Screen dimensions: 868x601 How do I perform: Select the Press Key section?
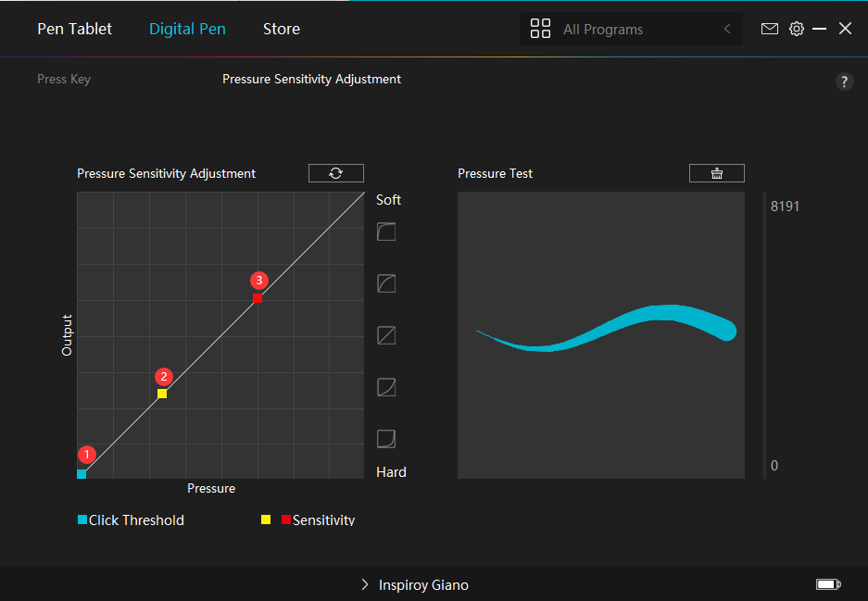[64, 79]
